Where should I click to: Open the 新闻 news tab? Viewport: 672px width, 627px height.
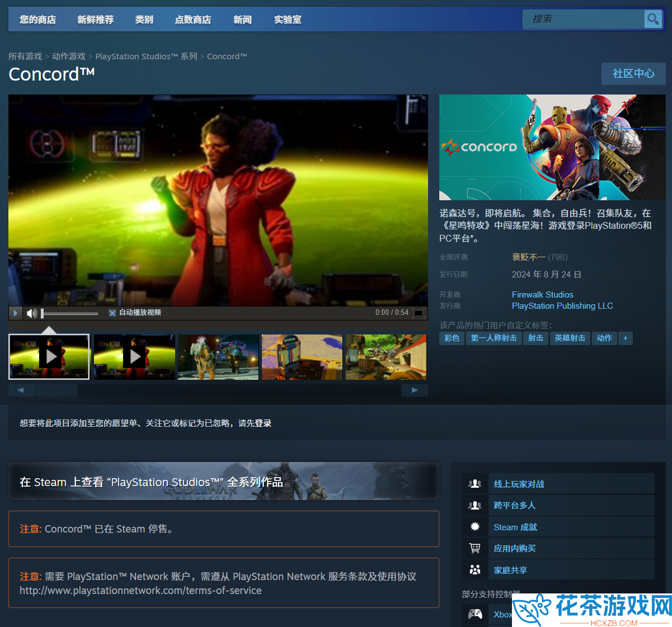242,20
